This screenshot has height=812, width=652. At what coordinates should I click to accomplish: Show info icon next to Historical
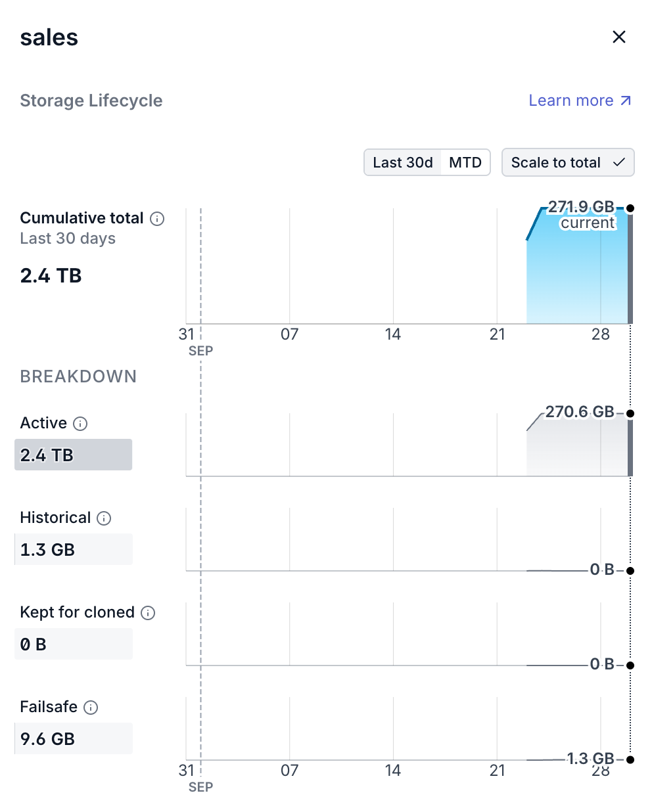click(x=104, y=518)
